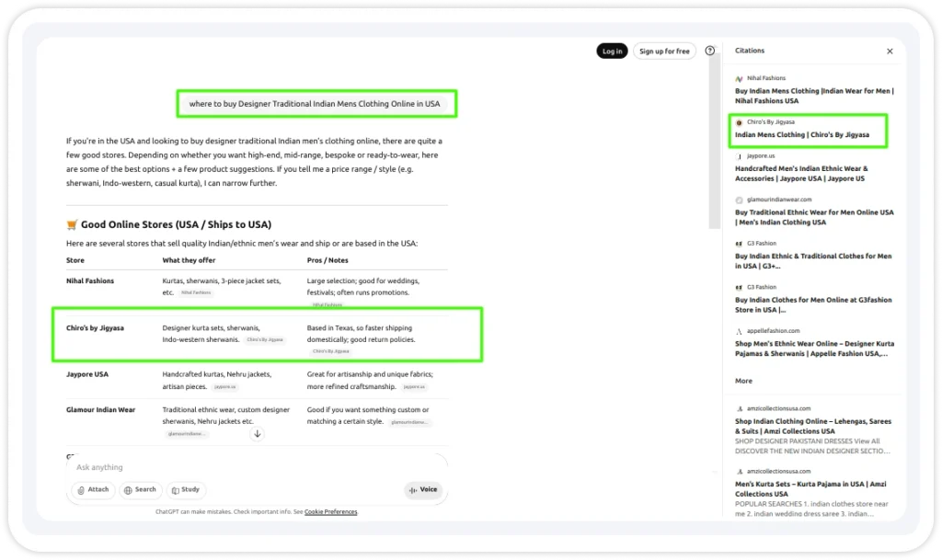Open Amzi Collections Men's Kurta Sets result
The image size is (942, 560).
[x=810, y=488]
